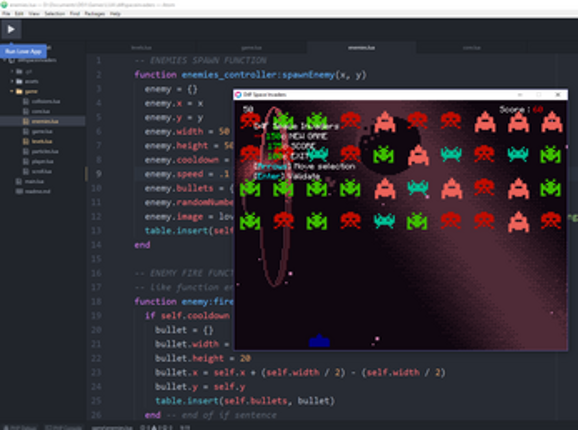This screenshot has width=578, height=430.
Task: Open levels.lua in the tree view
Action: [42, 141]
